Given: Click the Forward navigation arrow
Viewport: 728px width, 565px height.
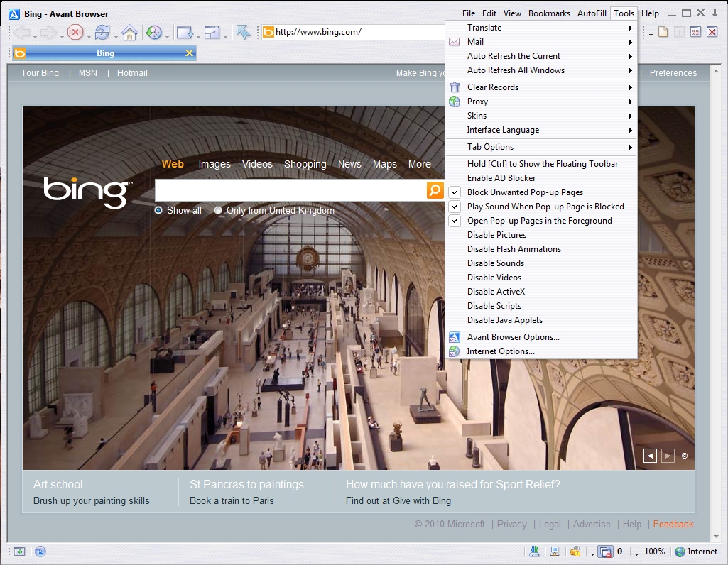Looking at the screenshot, I should coord(48,33).
